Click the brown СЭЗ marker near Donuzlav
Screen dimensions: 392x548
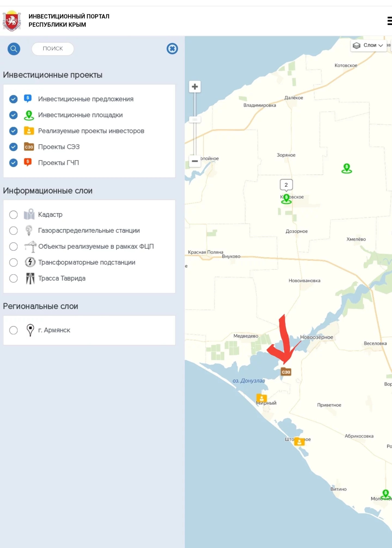pos(286,372)
